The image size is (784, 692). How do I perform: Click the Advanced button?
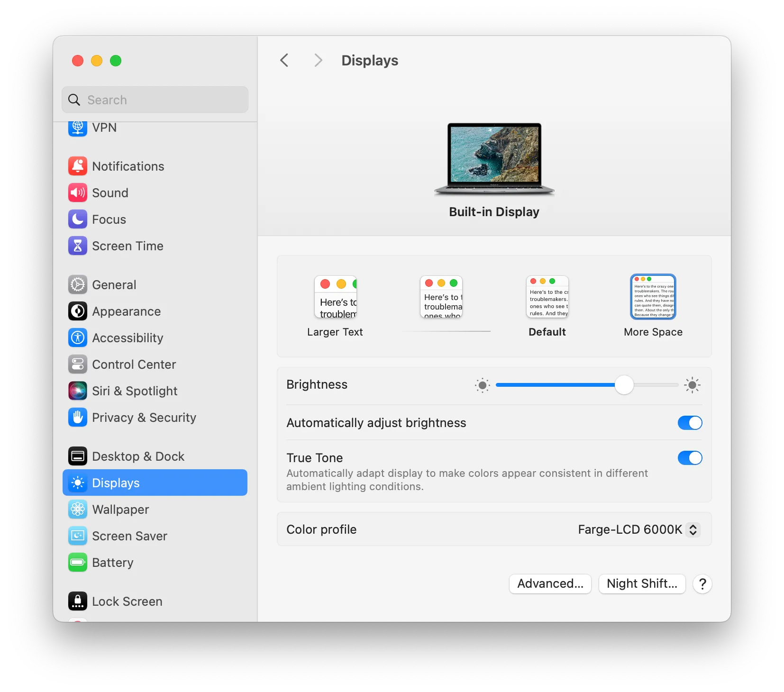click(550, 584)
